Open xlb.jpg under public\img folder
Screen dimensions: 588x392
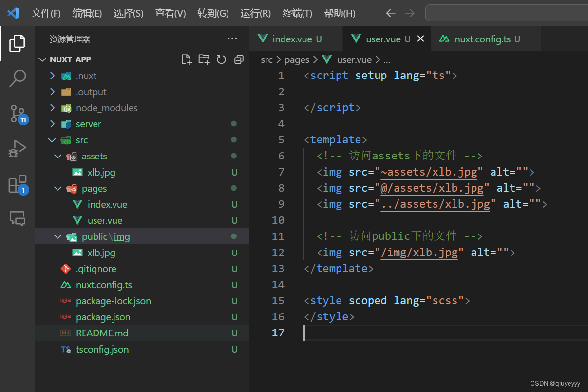point(101,253)
